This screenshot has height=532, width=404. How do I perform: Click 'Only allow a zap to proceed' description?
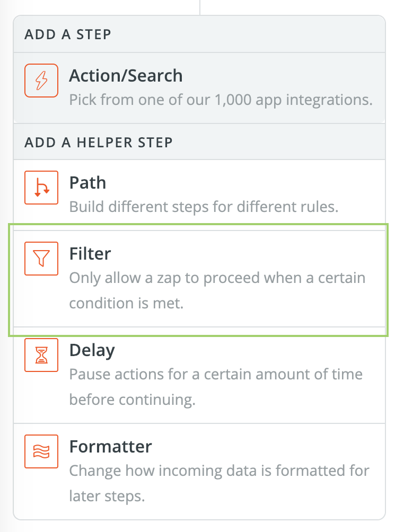(x=217, y=278)
